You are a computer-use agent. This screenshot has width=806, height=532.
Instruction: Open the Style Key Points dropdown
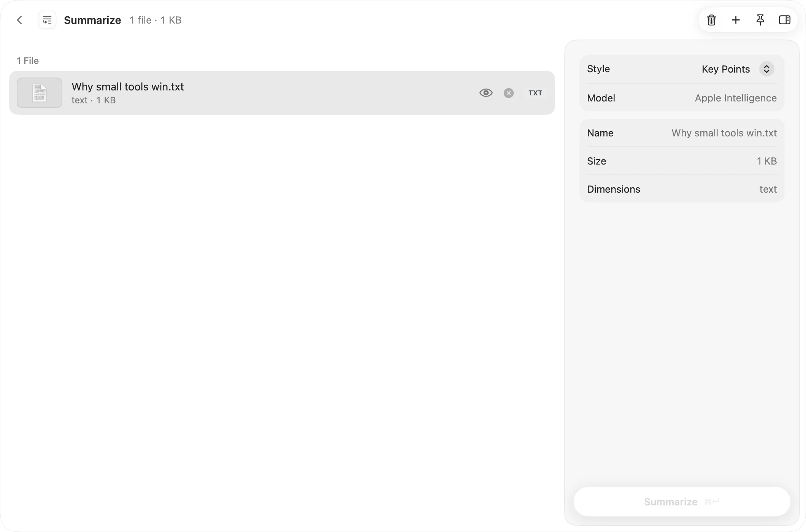(738, 69)
